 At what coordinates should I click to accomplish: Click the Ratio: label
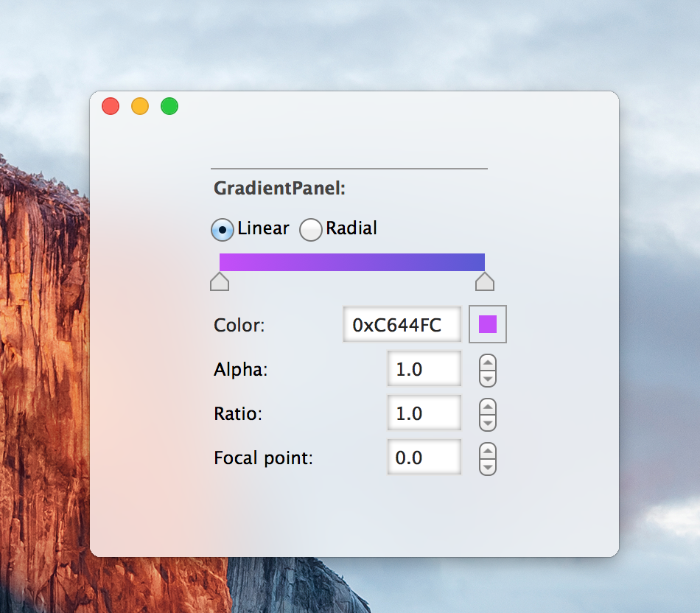click(x=238, y=413)
